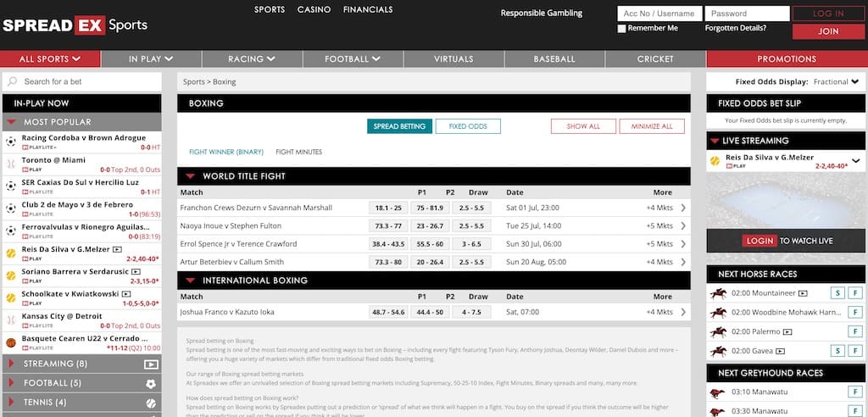Viewport: 868px width, 417px height.
Task: Click football icon beside Ferrovalvulas v Rionegro
Action: pyautogui.click(x=10, y=231)
